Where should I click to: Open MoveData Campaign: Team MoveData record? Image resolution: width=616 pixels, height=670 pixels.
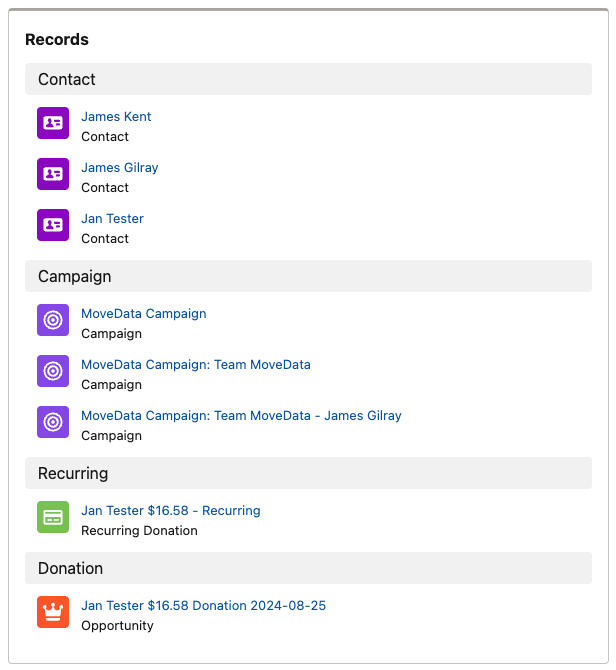[195, 364]
